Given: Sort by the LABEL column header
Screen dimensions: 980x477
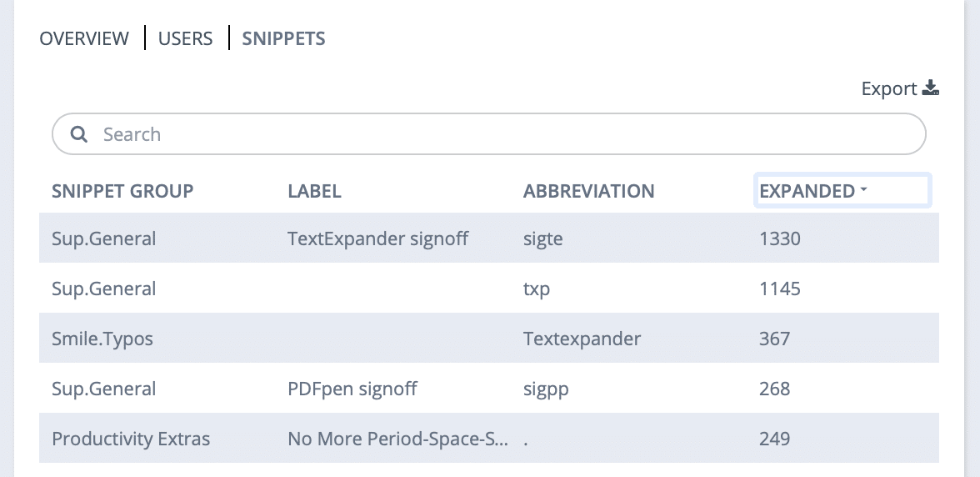Looking at the screenshot, I should pyautogui.click(x=314, y=191).
